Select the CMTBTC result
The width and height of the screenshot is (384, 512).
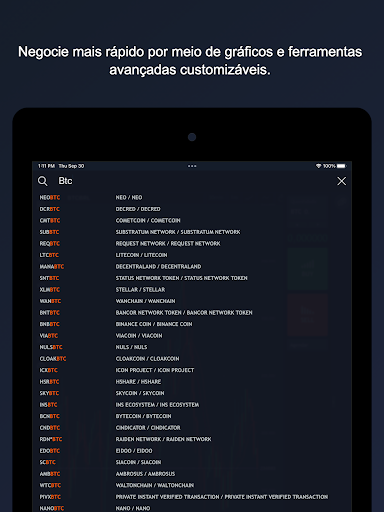50,221
